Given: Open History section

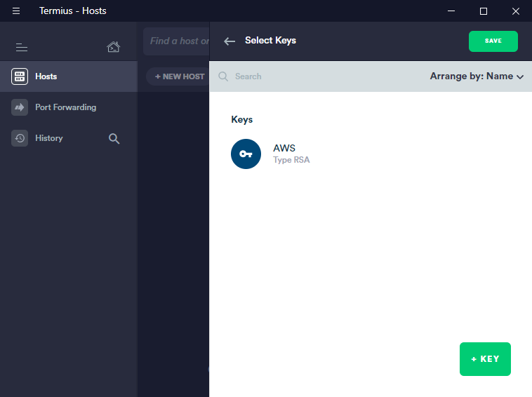Looking at the screenshot, I should [x=49, y=138].
